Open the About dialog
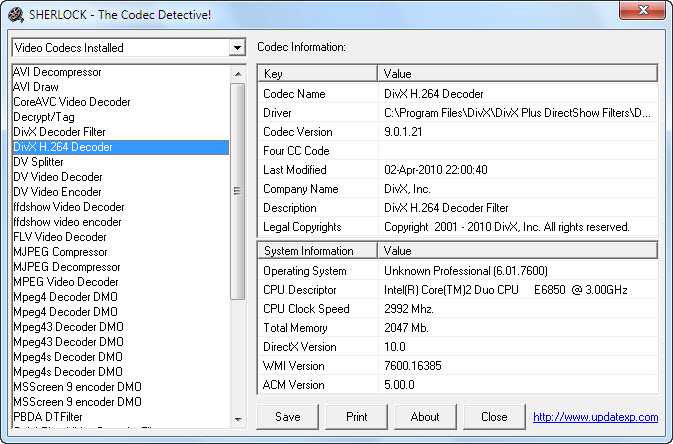Screen dimensions: 673x444 point(425,417)
